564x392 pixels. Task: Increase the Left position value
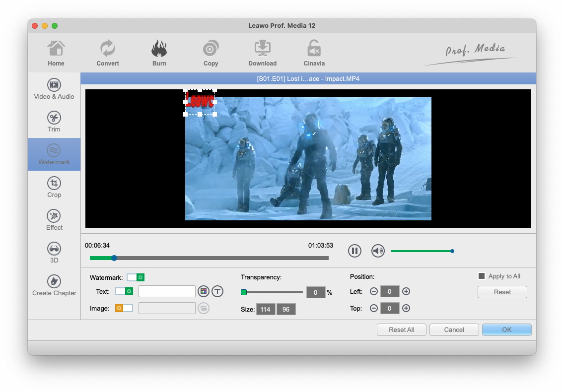[406, 291]
